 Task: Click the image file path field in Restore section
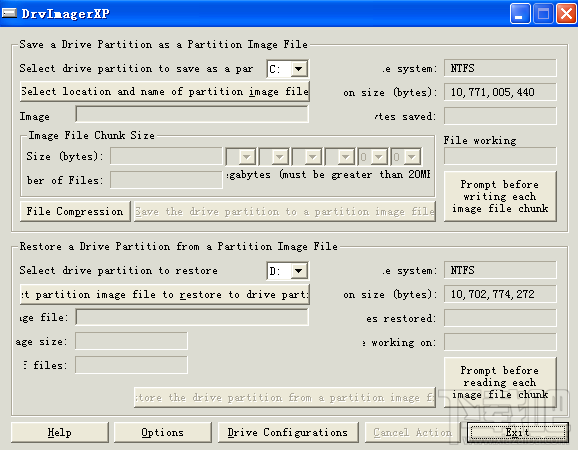coord(192,317)
